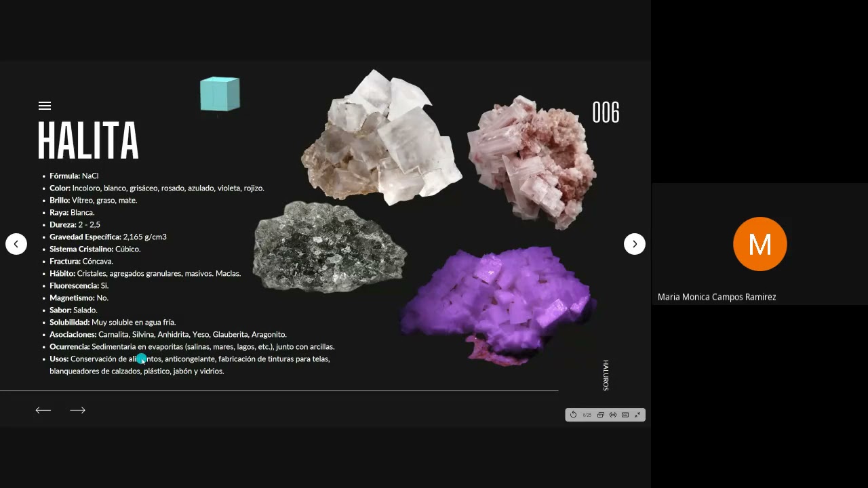The height and width of the screenshot is (488, 868).
Task: Click the gray granular halite specimen image
Action: point(330,247)
